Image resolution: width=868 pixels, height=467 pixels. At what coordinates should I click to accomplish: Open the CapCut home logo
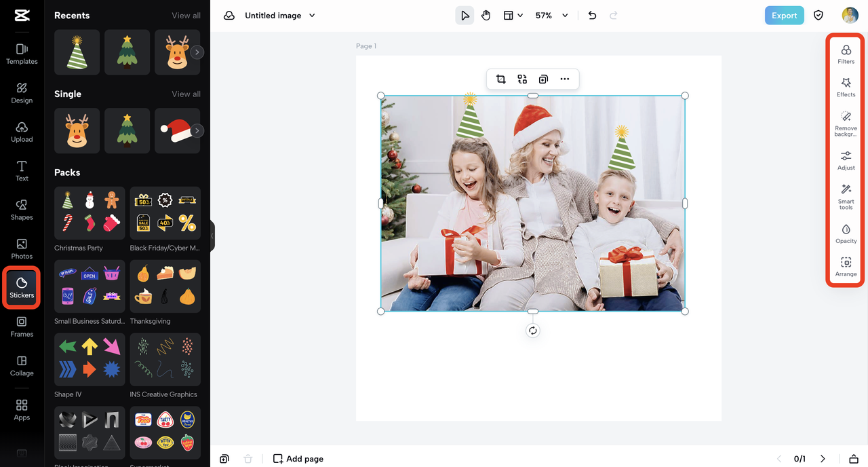[22, 16]
